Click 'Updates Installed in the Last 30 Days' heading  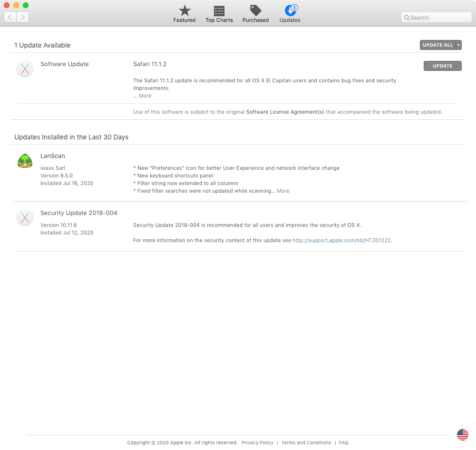(71, 137)
